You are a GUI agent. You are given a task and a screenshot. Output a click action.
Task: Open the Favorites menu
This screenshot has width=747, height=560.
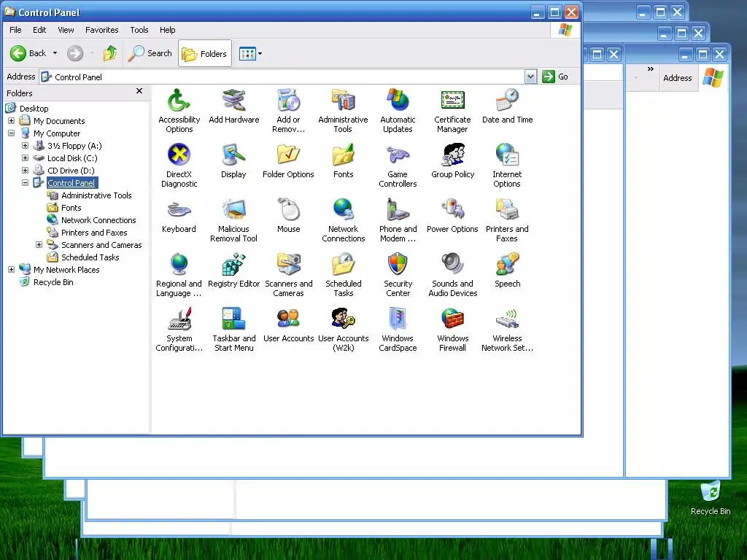click(102, 30)
